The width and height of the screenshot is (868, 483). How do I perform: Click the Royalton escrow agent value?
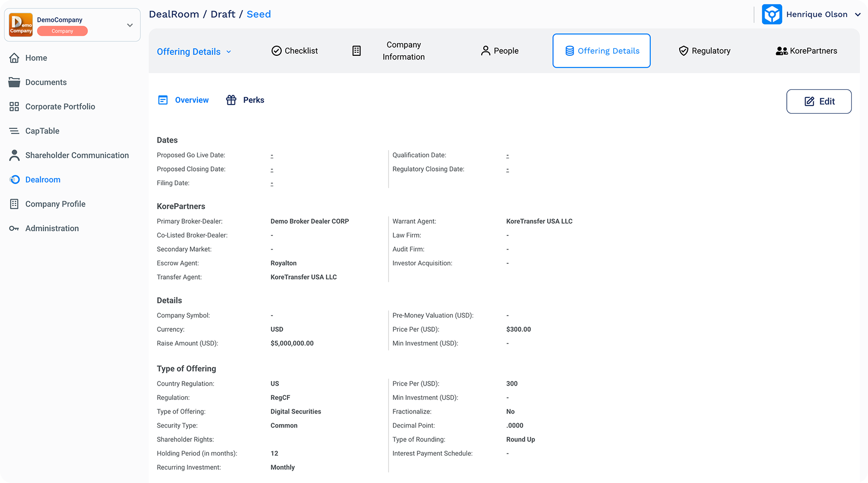(x=283, y=263)
